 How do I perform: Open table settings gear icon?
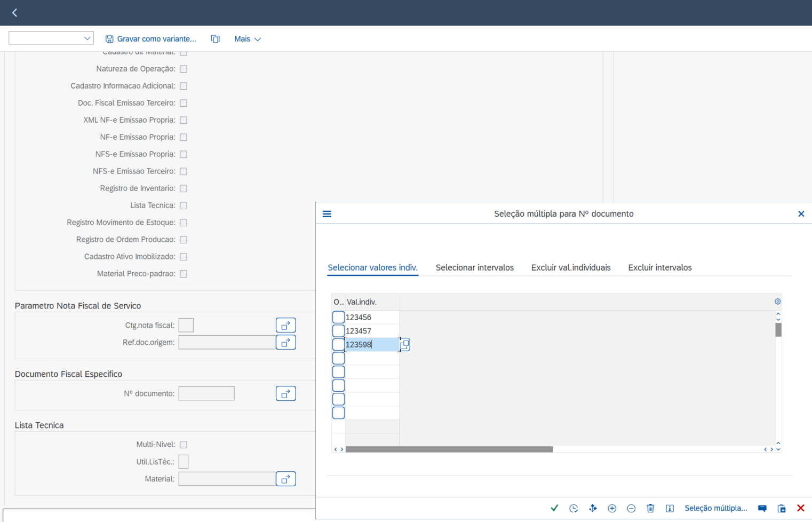(x=778, y=302)
